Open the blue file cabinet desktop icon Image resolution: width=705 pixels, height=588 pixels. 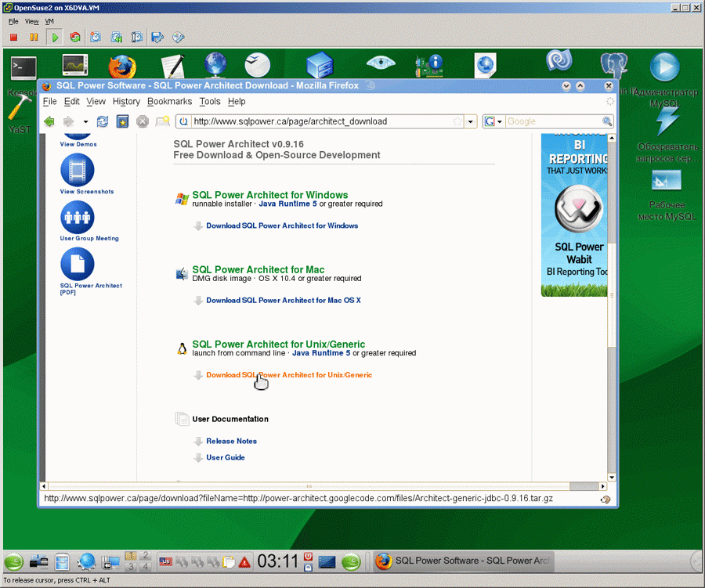point(320,66)
